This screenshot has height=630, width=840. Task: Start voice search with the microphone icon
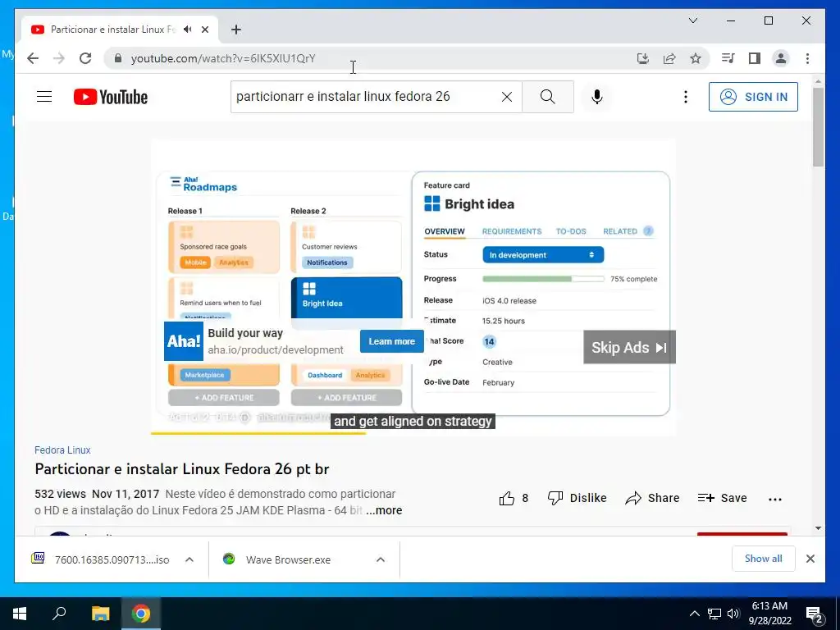(x=597, y=97)
